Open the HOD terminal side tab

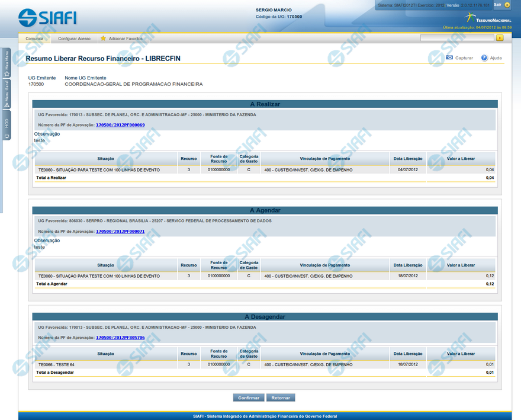(7, 126)
